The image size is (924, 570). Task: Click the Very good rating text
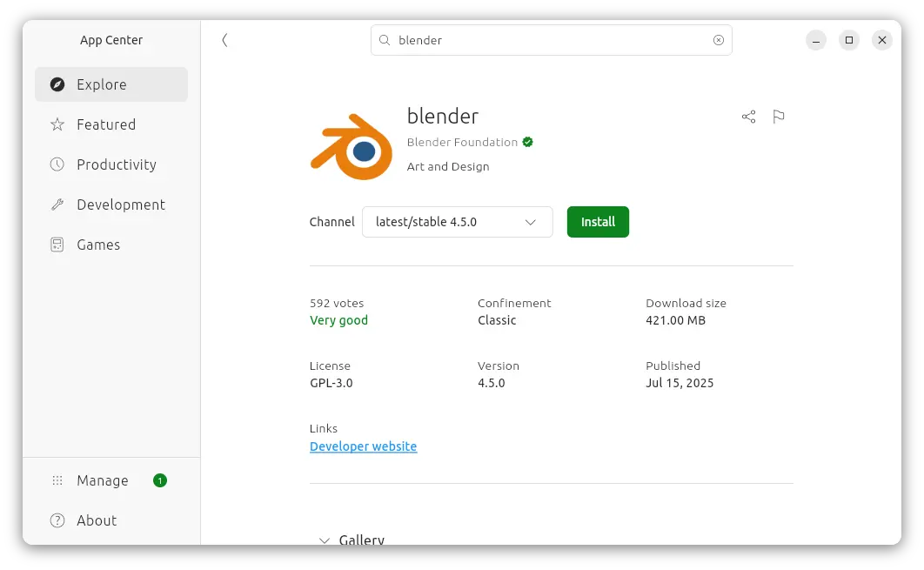(338, 320)
